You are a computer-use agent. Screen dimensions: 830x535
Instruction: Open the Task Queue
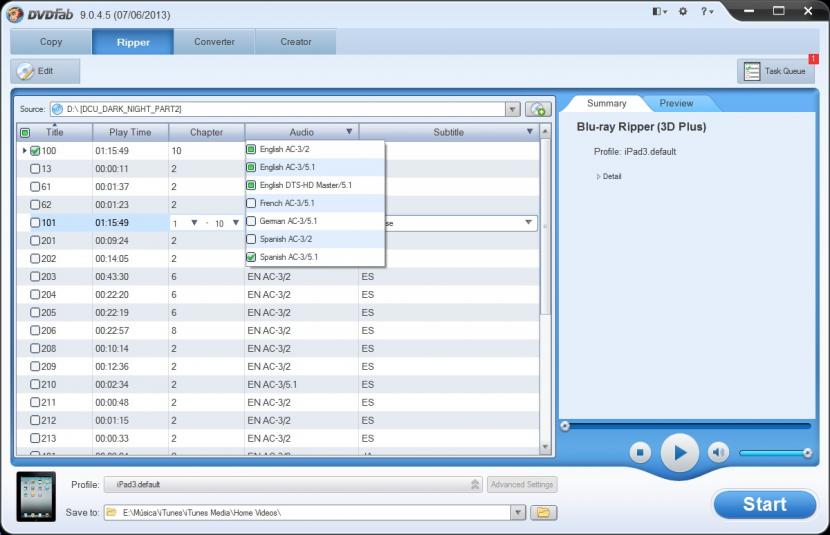(775, 71)
